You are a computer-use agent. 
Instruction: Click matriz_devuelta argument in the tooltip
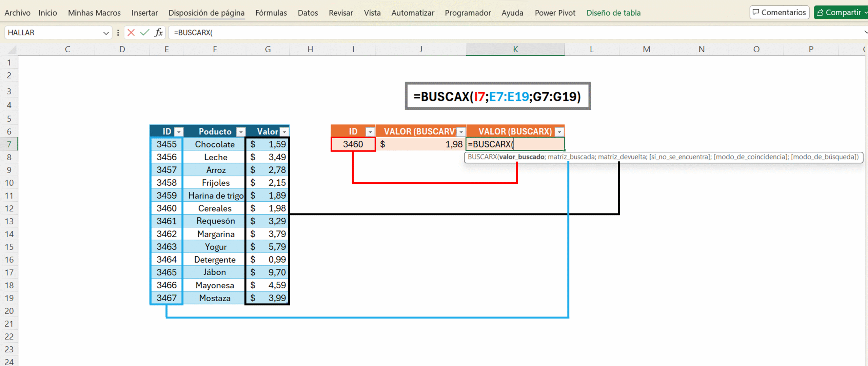coord(622,157)
